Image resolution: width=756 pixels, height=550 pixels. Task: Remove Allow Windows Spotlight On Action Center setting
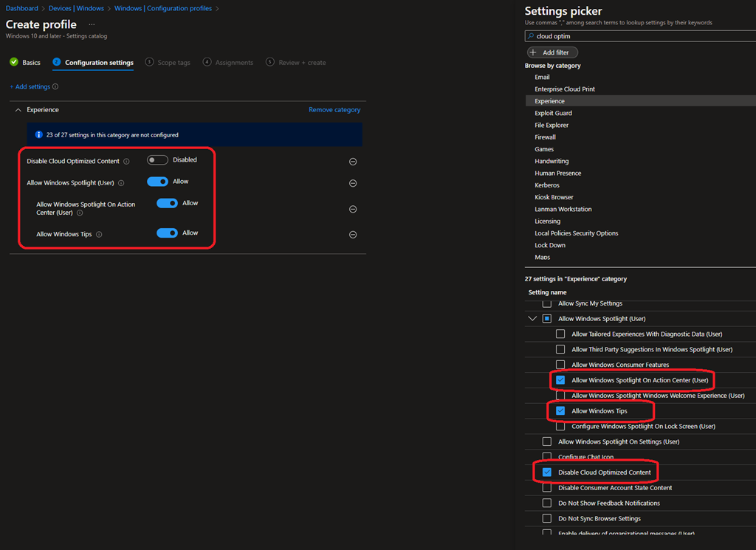(x=353, y=209)
